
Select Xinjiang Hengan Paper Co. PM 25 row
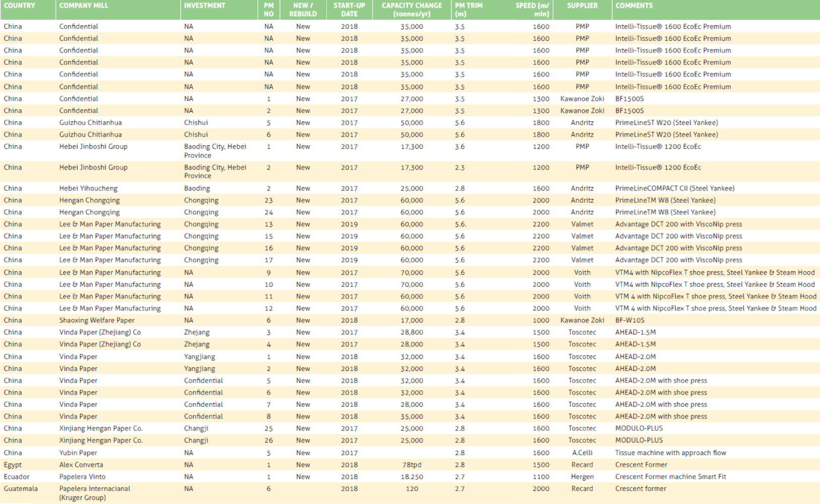[x=101, y=429]
